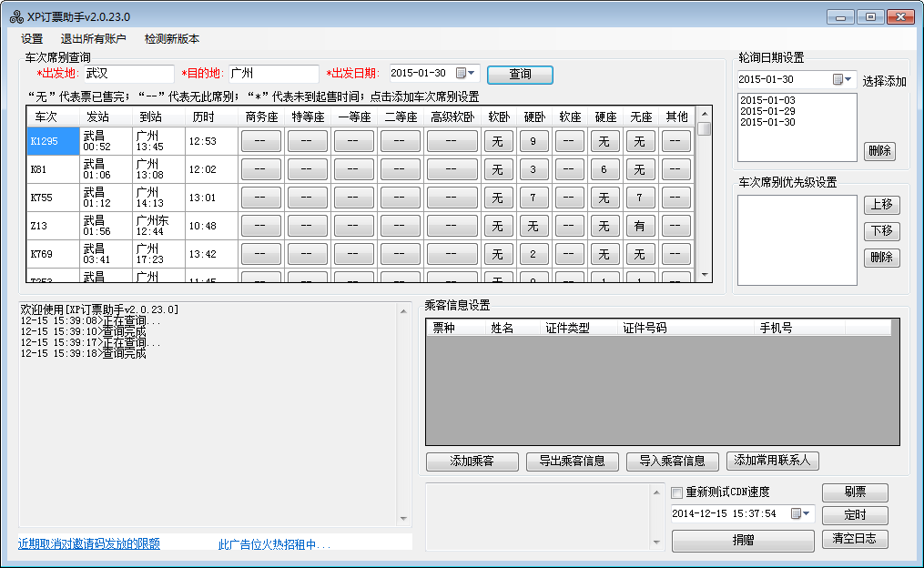Click the 导出乘客信息 button
Viewport: 924px width, 568px height.
tap(572, 461)
